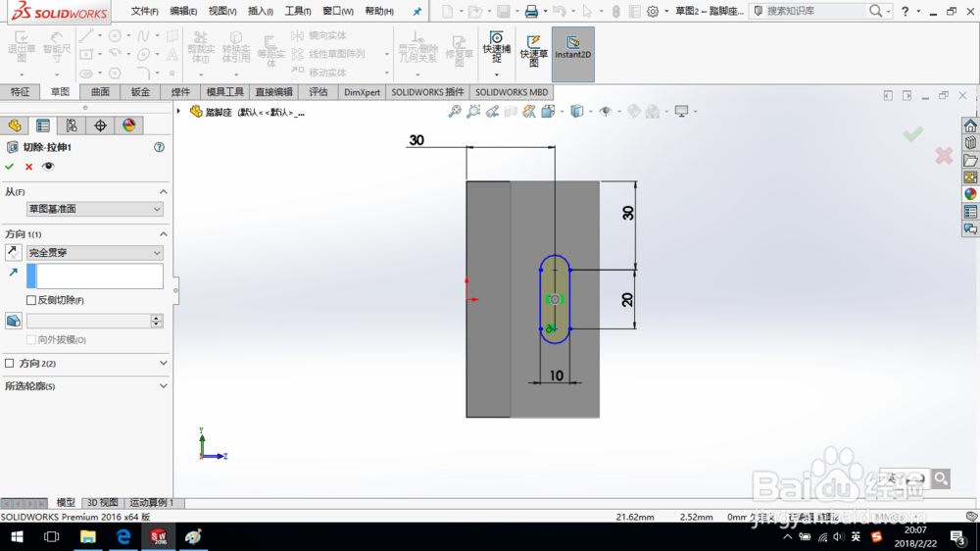
Task: Confirm cut-extrude with green check mark
Action: 10,167
